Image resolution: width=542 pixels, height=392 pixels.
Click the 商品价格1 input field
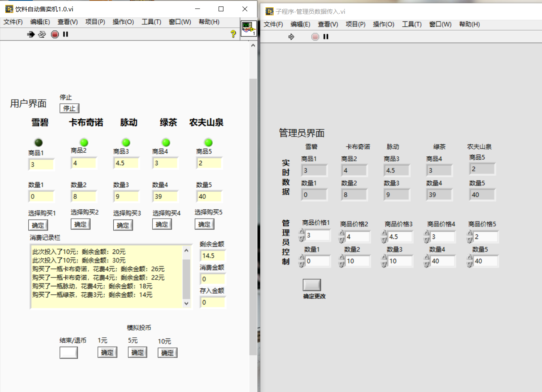point(318,235)
